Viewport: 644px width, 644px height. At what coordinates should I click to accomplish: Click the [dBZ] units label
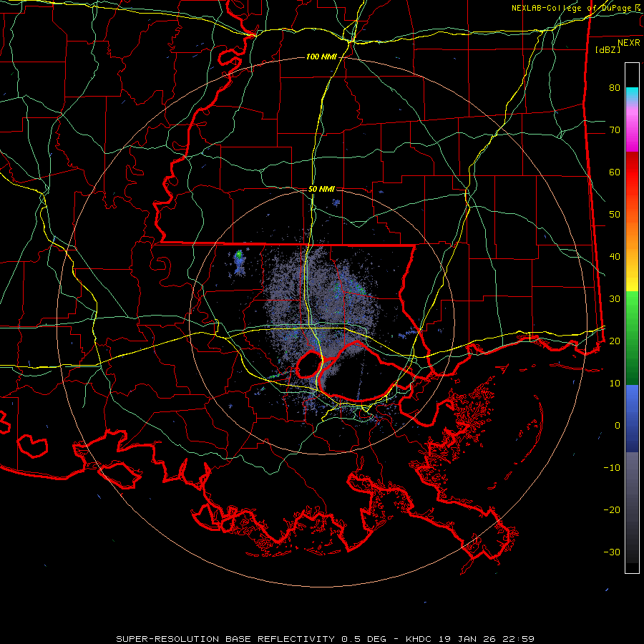pyautogui.click(x=608, y=50)
